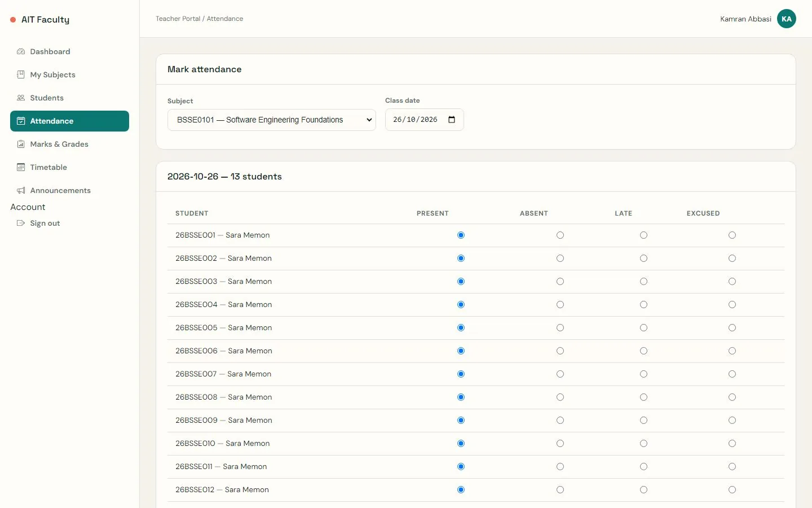
Task: Click the Timetable grid icon
Action: pyautogui.click(x=21, y=167)
